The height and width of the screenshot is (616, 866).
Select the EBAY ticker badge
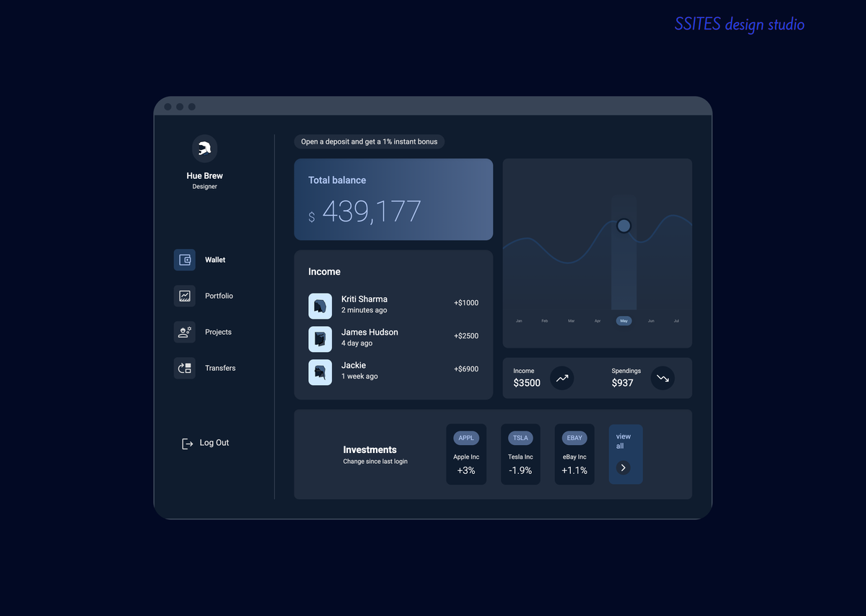tap(574, 438)
